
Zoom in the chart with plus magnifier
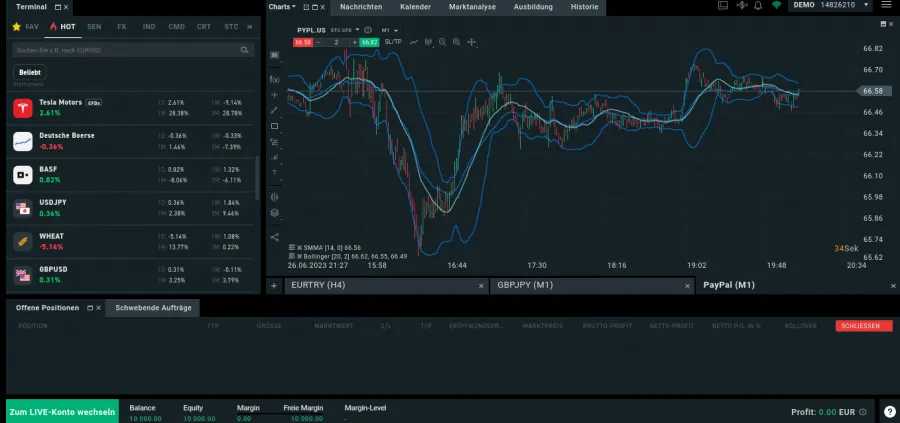pos(456,42)
